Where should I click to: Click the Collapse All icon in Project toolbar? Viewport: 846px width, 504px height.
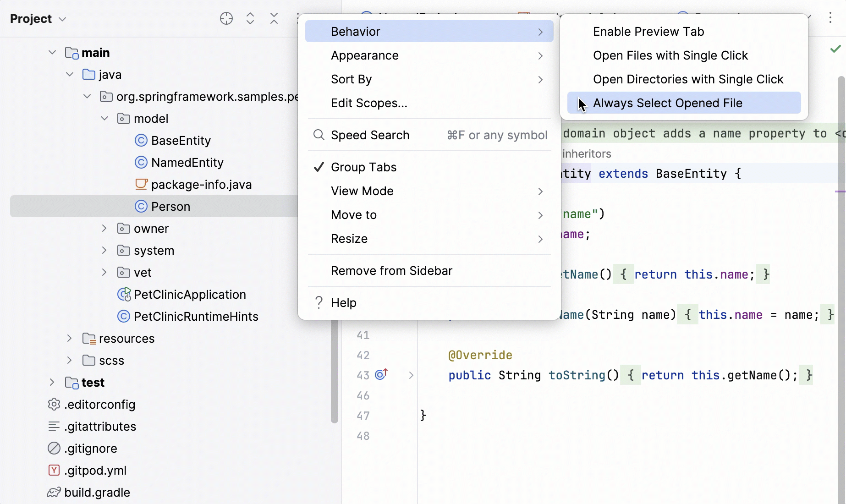[x=274, y=19]
